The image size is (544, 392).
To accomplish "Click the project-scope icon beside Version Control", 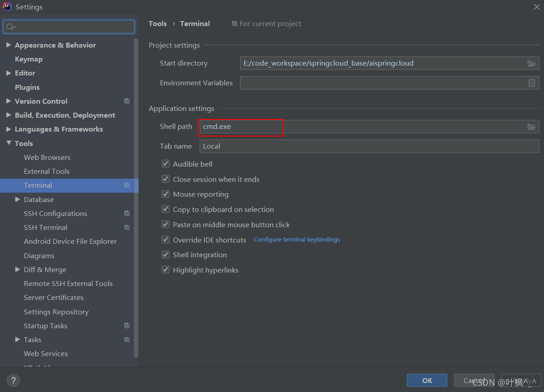I will tap(127, 101).
